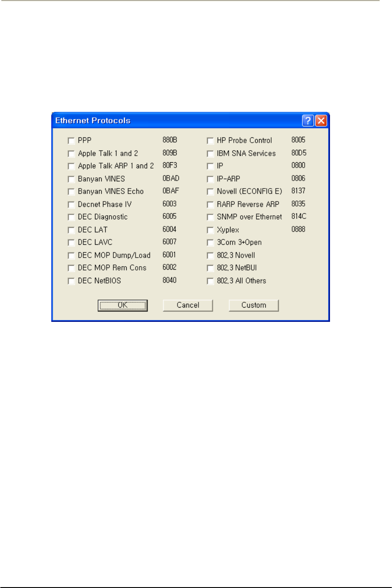Check the IP-ARP option
Image resolution: width=392 pixels, height=588 pixels.
(210, 179)
